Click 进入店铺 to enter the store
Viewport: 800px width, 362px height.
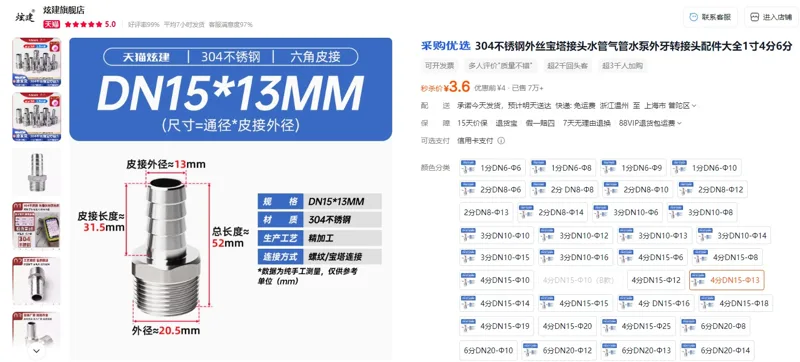tap(771, 17)
